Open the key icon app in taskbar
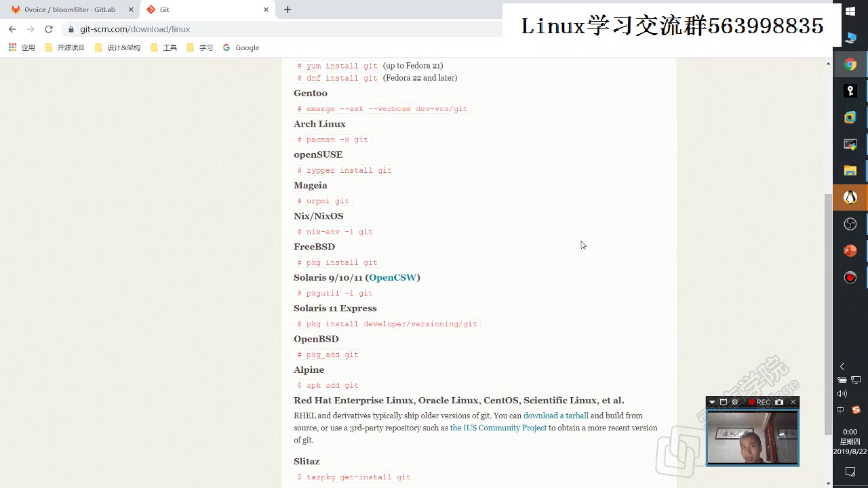Image resolution: width=868 pixels, height=488 pixels. point(850,91)
